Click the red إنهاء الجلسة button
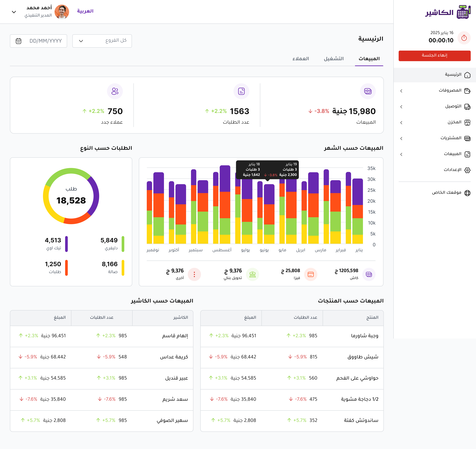The width and height of the screenshot is (476, 449). point(434,56)
